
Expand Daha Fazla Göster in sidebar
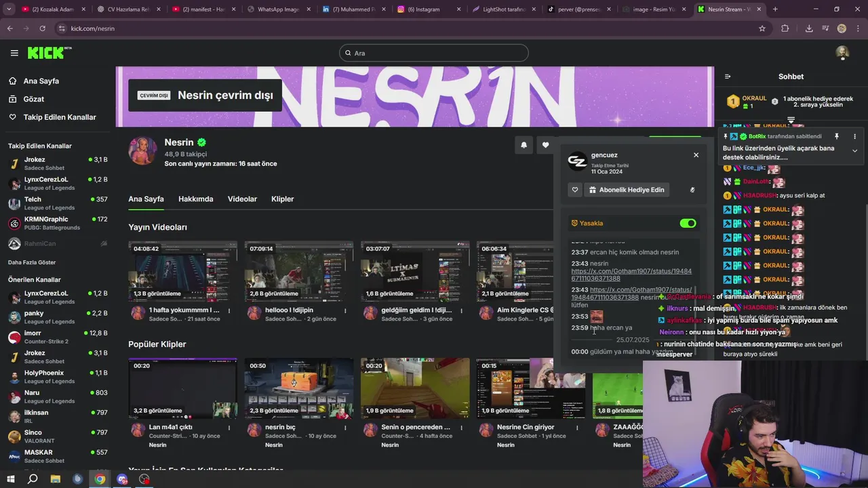pyautogui.click(x=32, y=262)
